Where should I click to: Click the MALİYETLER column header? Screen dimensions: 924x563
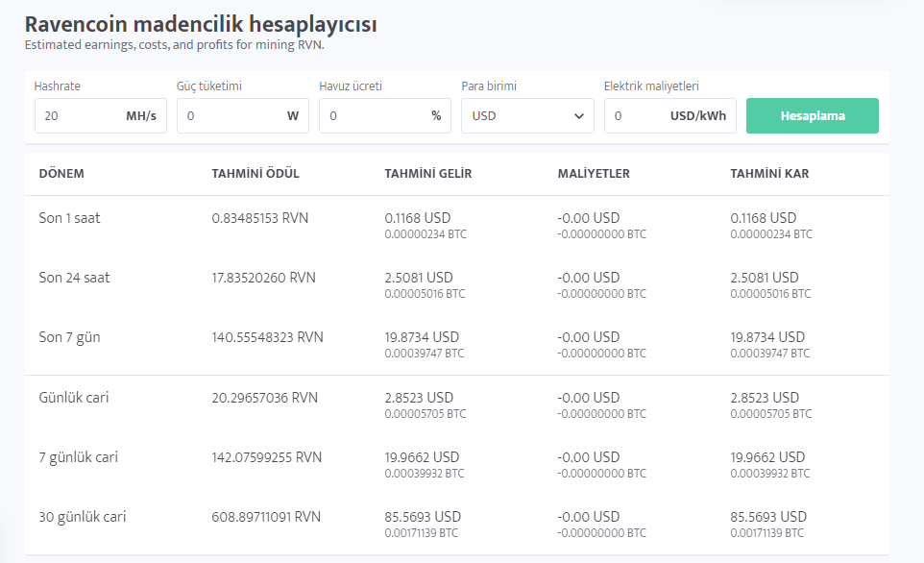pyautogui.click(x=594, y=173)
